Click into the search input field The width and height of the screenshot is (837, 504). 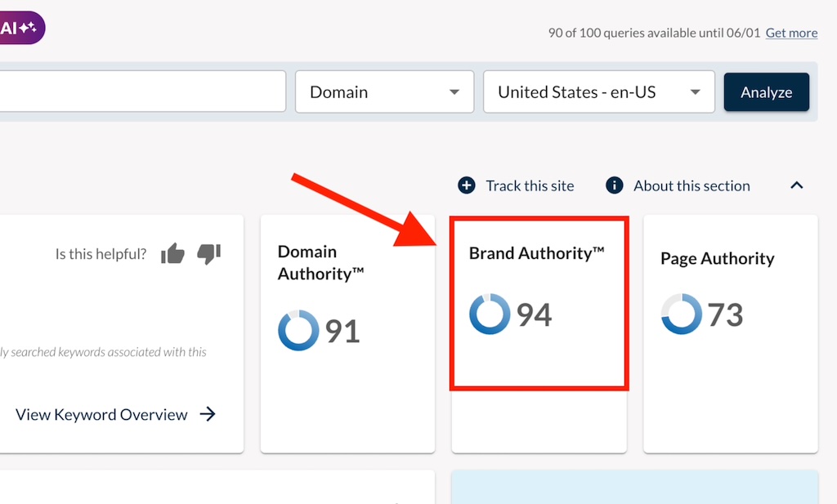[x=142, y=91]
